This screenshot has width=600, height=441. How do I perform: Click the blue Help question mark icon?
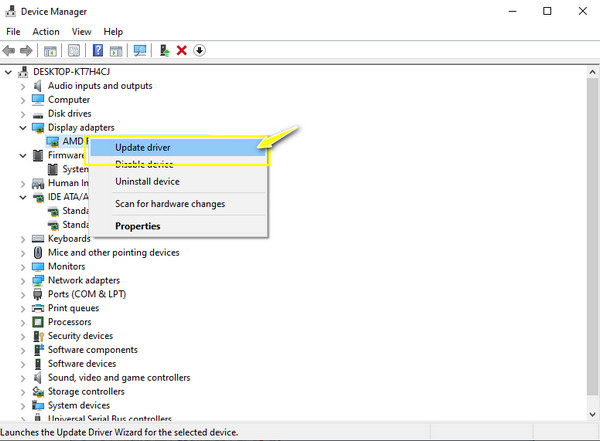point(98,51)
